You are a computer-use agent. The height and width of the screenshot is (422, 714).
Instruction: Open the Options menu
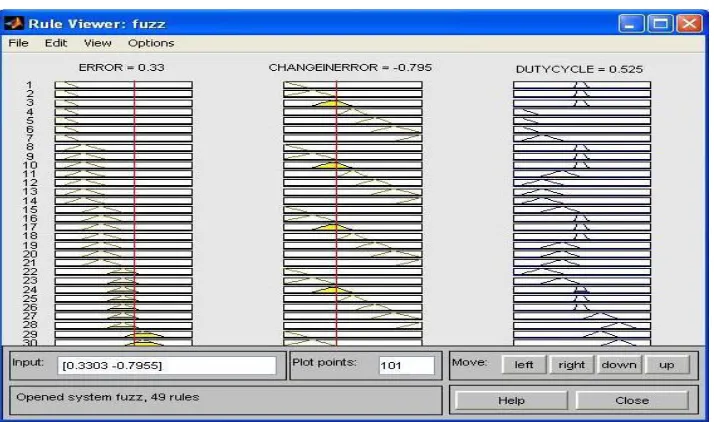[151, 43]
